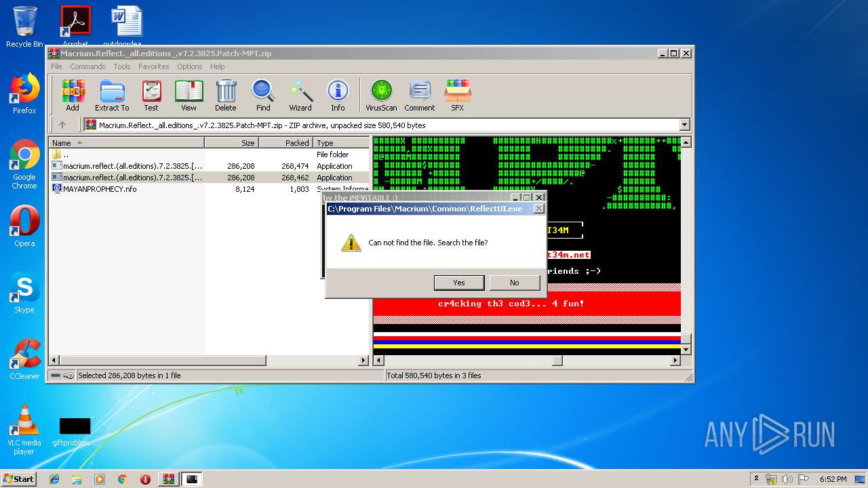Sort the file list by Size column
This screenshot has width=868, height=488.
232,143
